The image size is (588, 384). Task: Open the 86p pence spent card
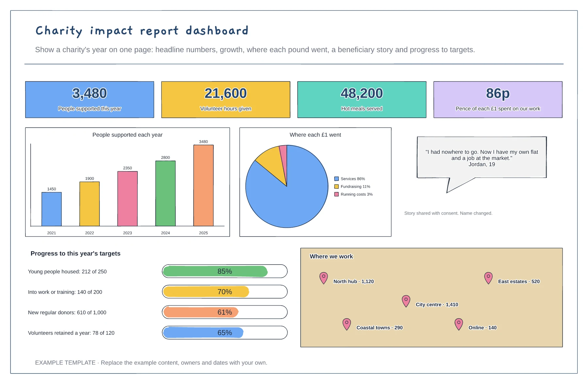tap(498, 99)
